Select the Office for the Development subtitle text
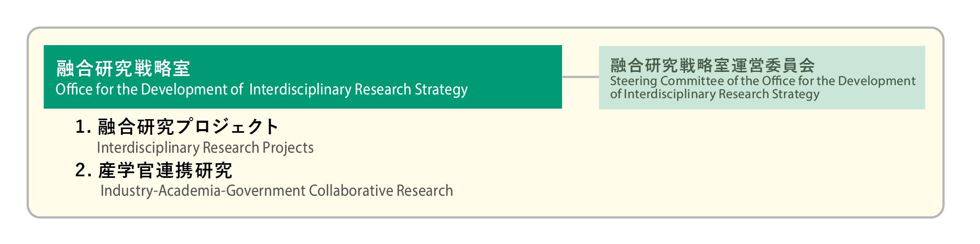This screenshot has height=244, width=980. click(x=261, y=90)
